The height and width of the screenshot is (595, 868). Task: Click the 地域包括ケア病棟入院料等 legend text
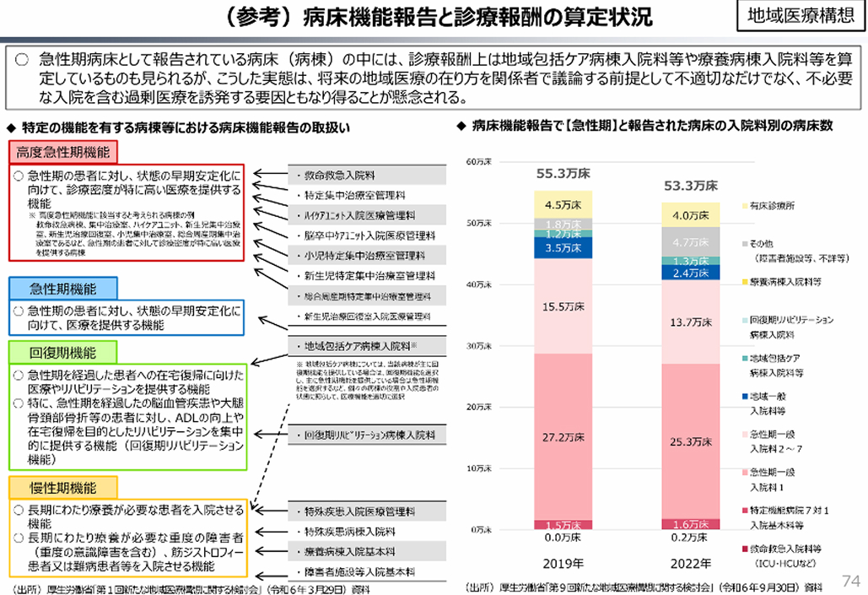777,365
